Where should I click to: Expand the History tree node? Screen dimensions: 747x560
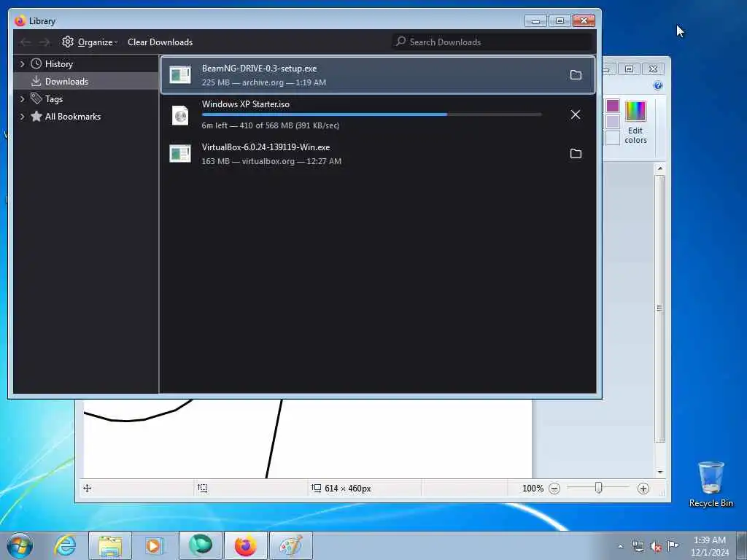tap(22, 64)
